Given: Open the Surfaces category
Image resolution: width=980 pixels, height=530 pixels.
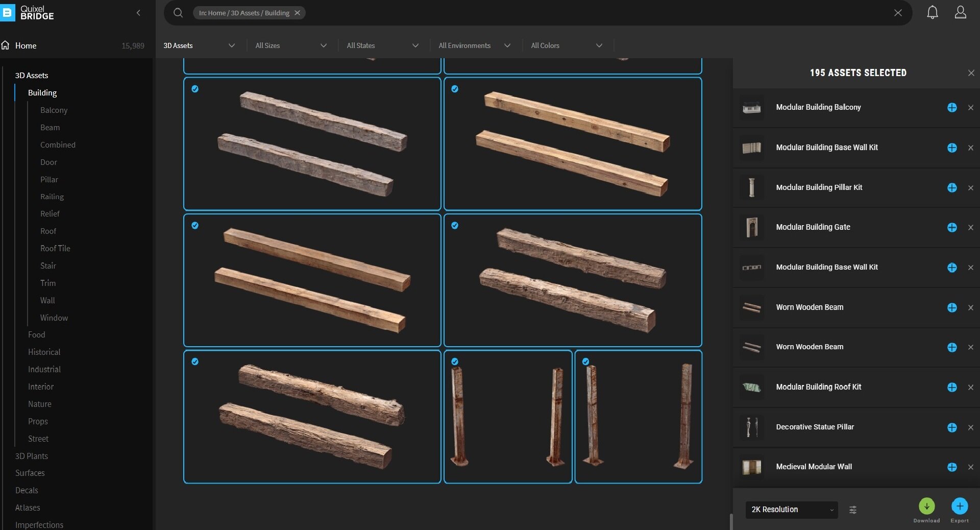Looking at the screenshot, I should pos(30,473).
